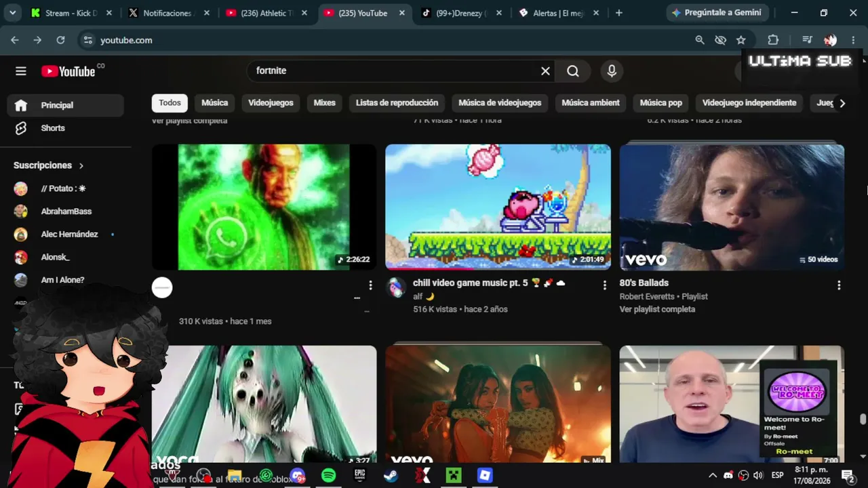The height and width of the screenshot is (488, 868).
Task: Select the Música pop chip
Action: [x=661, y=103]
